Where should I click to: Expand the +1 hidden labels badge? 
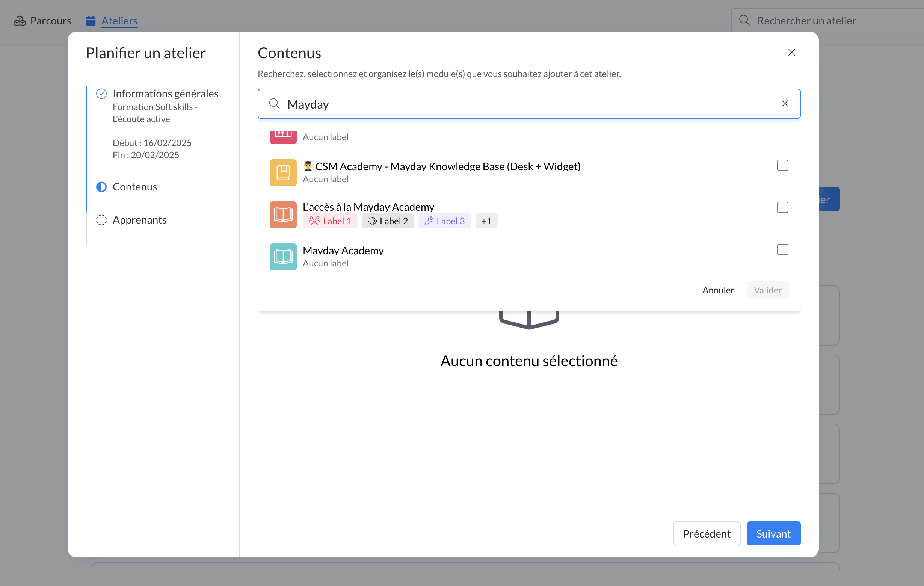486,221
